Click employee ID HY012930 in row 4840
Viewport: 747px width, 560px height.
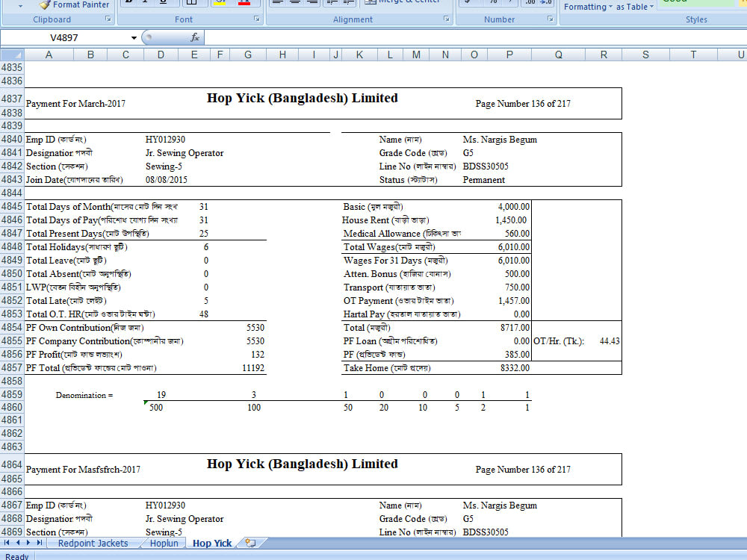[x=165, y=140]
